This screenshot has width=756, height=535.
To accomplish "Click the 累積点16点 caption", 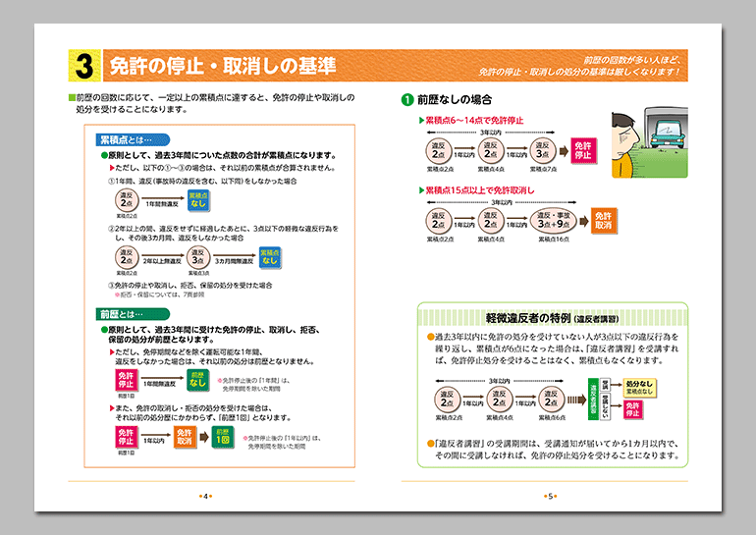I will 554,240.
